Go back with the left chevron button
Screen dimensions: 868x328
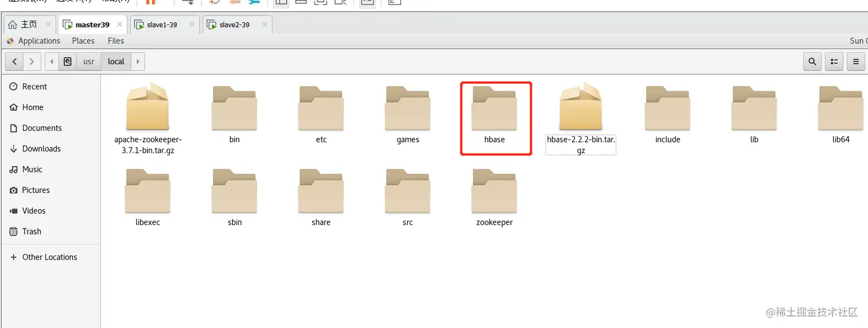tap(14, 61)
